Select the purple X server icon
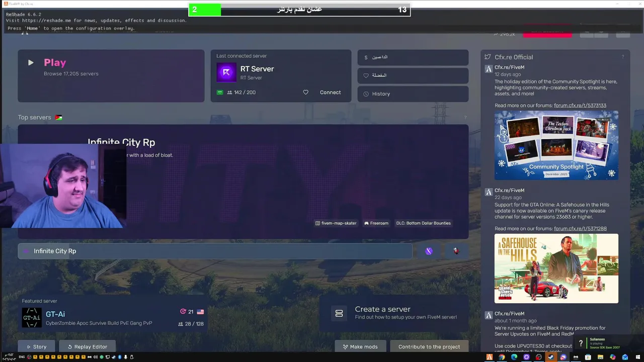644x362 pixels. (x=429, y=251)
